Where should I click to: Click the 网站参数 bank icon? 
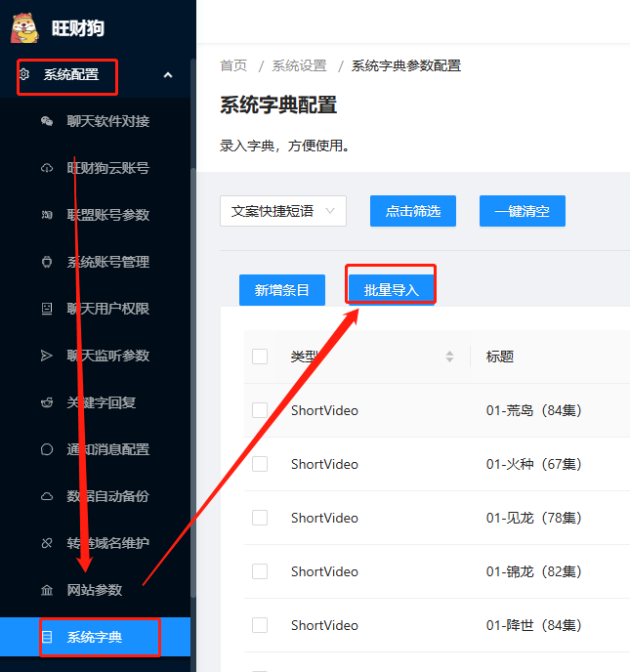click(47, 591)
